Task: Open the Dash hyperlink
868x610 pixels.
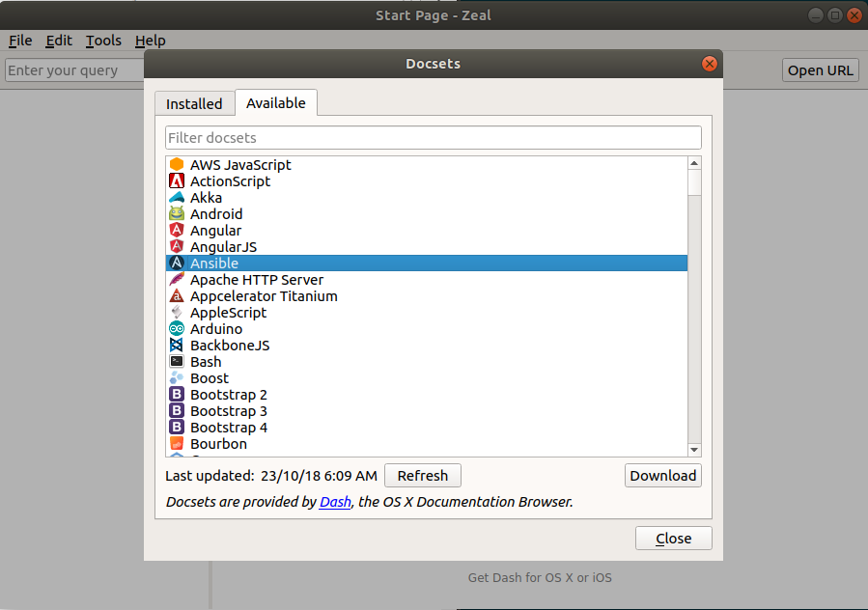Action: pos(335,502)
